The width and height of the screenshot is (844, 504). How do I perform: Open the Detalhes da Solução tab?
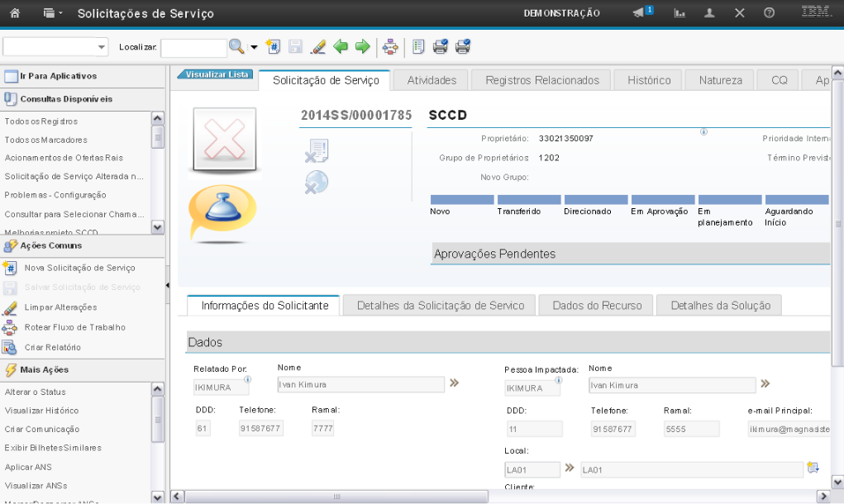point(720,306)
